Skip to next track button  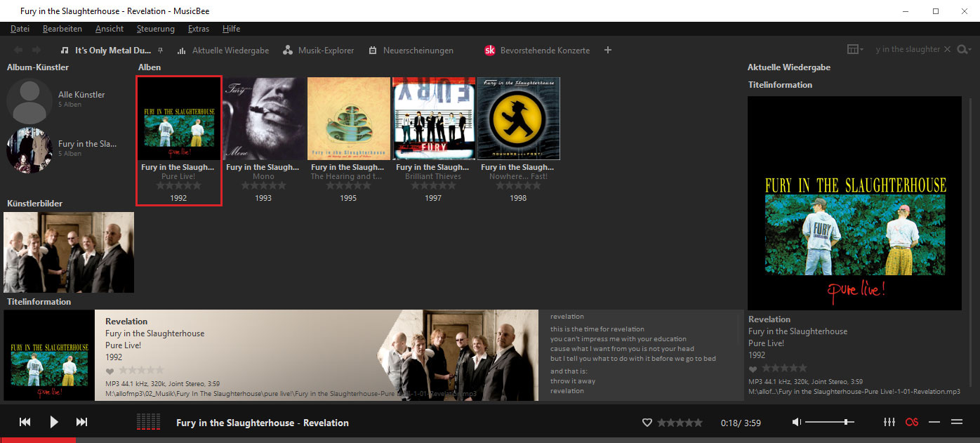(82, 422)
